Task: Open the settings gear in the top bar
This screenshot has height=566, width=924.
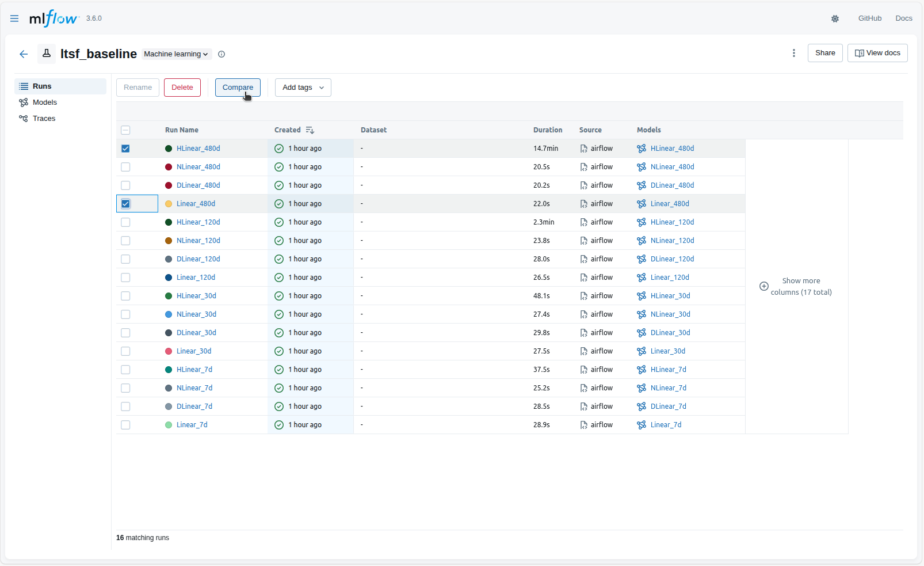Action: [835, 18]
